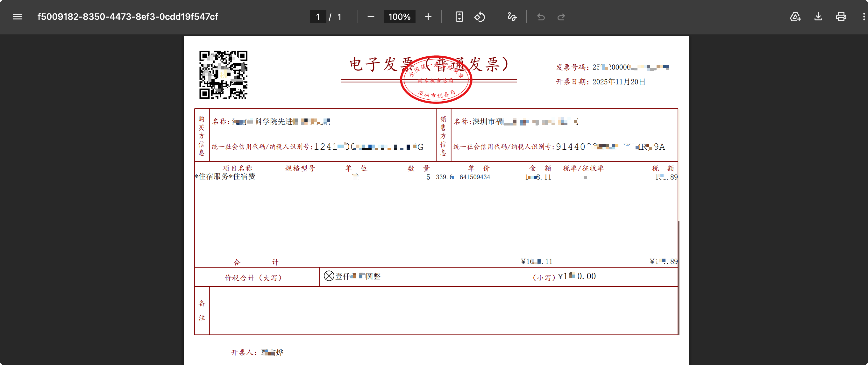The image size is (868, 365).
Task: Zoom in on the invoice with the plus icon
Action: click(428, 17)
